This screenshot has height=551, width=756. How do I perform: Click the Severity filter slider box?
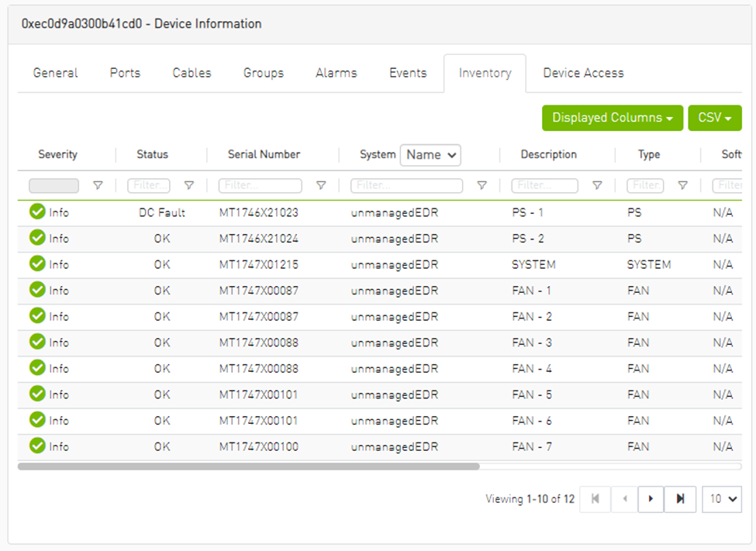pos(54,186)
